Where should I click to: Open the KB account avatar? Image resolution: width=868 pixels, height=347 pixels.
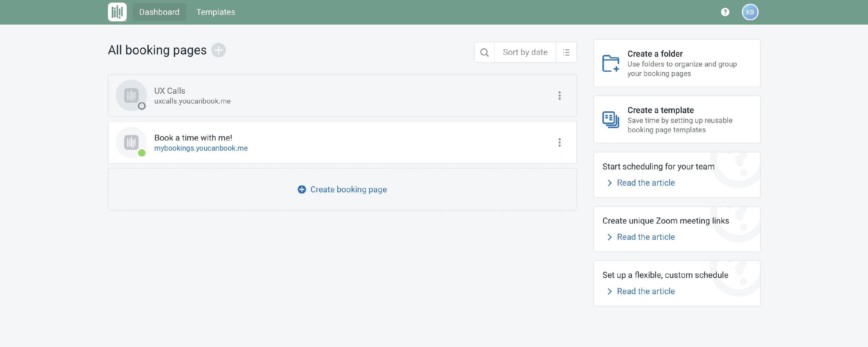750,12
